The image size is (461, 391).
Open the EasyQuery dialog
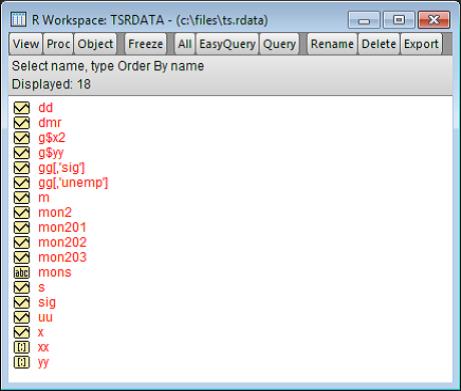tap(227, 44)
